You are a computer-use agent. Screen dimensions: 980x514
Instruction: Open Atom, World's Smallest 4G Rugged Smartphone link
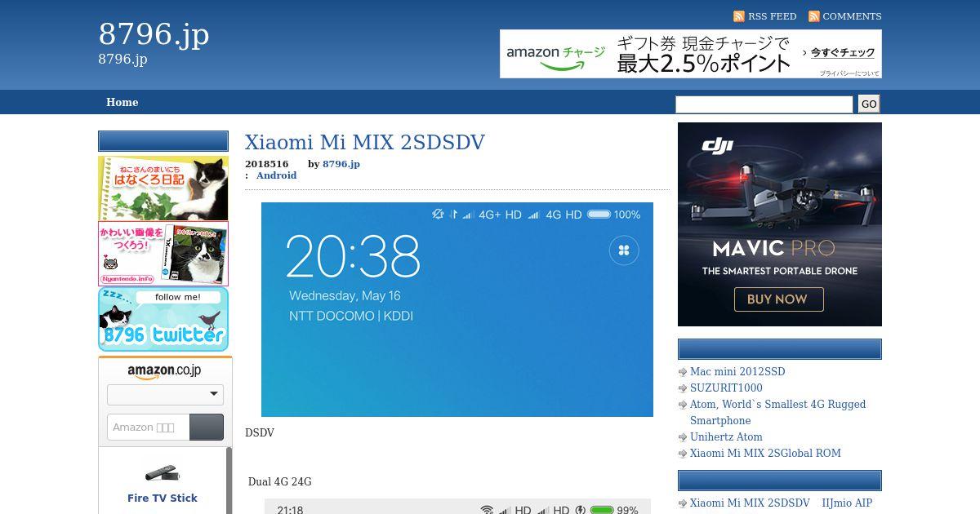(777, 412)
